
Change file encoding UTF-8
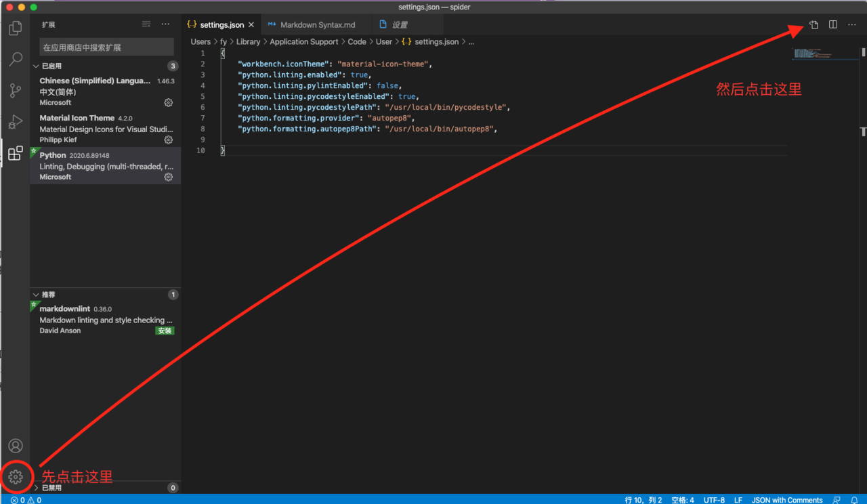point(714,500)
